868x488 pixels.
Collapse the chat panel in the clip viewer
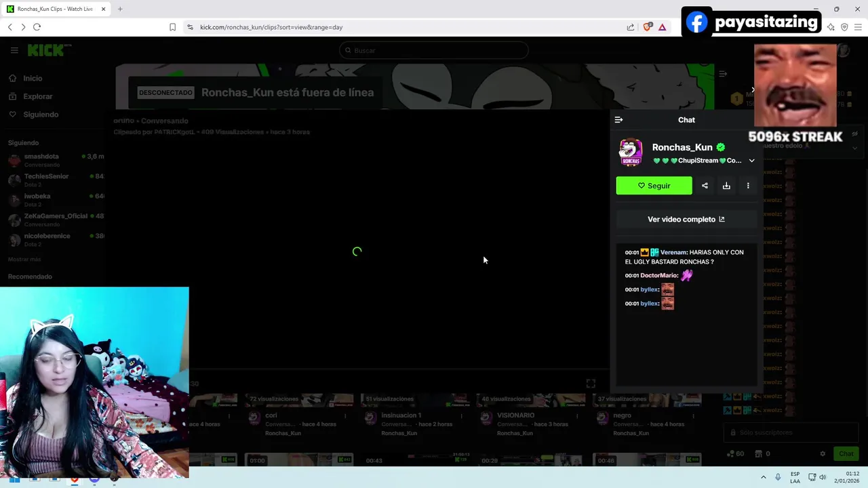tap(618, 120)
